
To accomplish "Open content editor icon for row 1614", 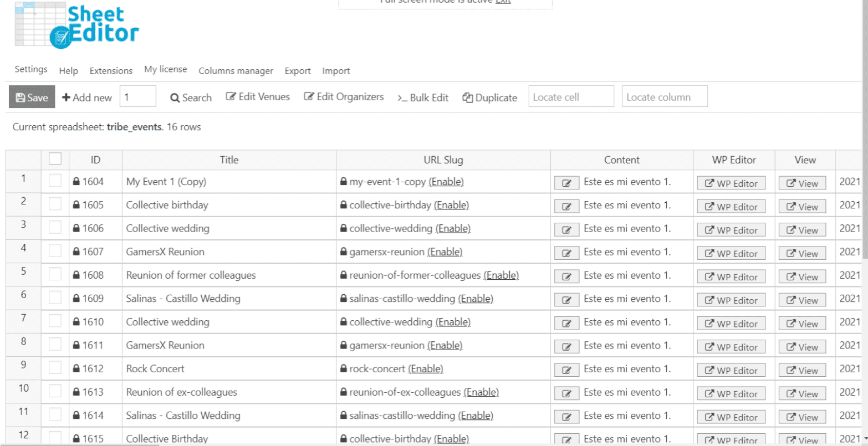I will tap(566, 417).
